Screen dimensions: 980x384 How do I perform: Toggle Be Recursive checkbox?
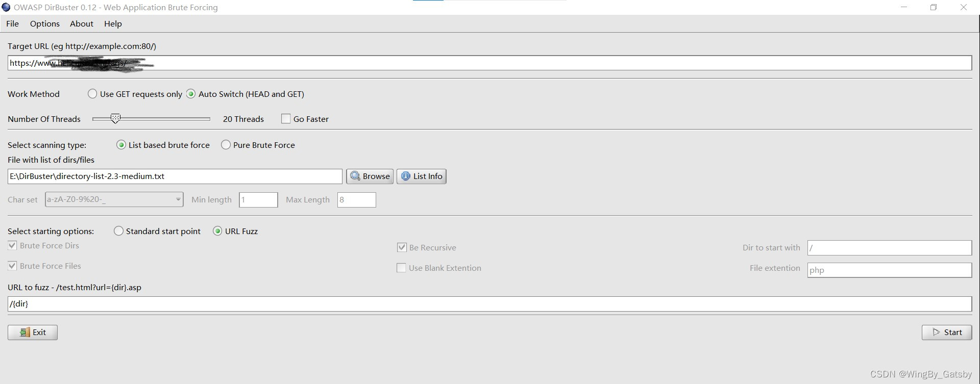[x=402, y=247]
